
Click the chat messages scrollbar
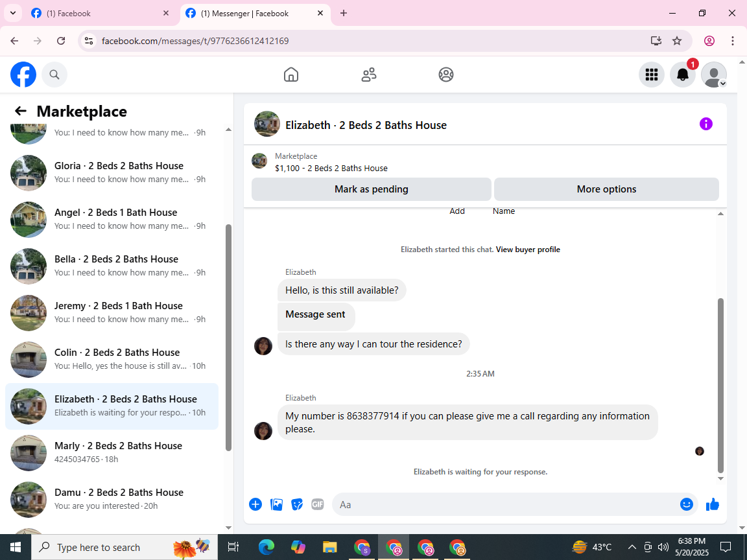click(x=720, y=386)
